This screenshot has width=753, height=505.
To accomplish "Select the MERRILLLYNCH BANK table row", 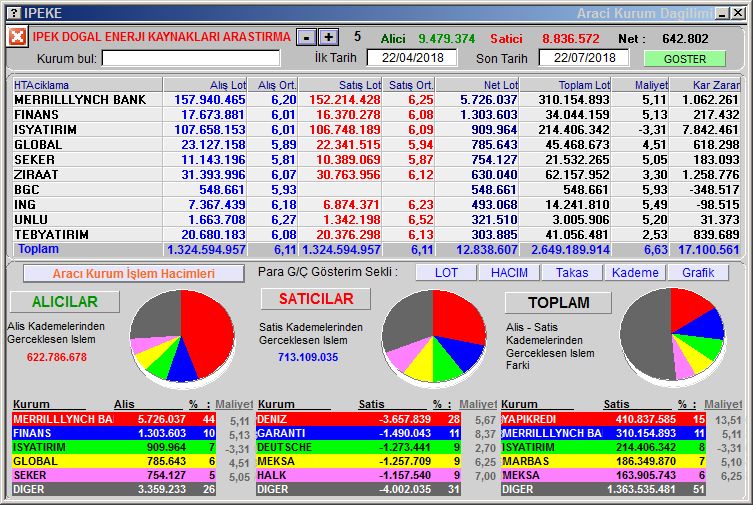I will [x=376, y=99].
